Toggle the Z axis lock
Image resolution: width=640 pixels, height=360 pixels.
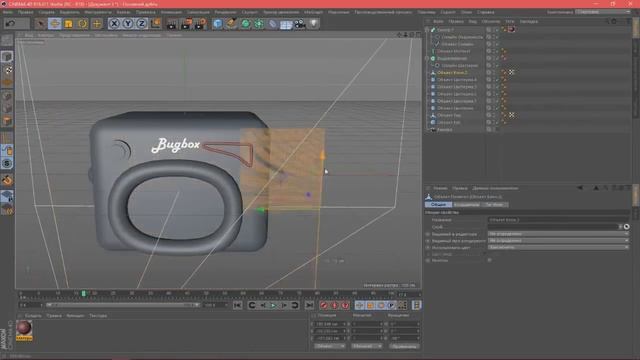click(x=142, y=24)
